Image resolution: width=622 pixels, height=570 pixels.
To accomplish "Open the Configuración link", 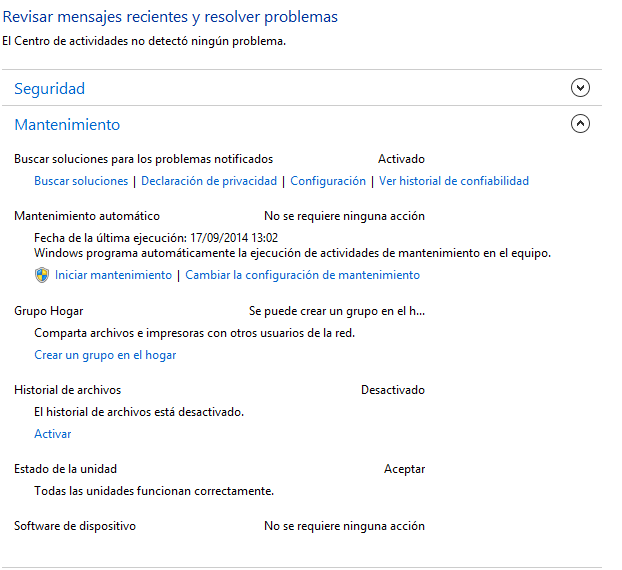I will 328,181.
